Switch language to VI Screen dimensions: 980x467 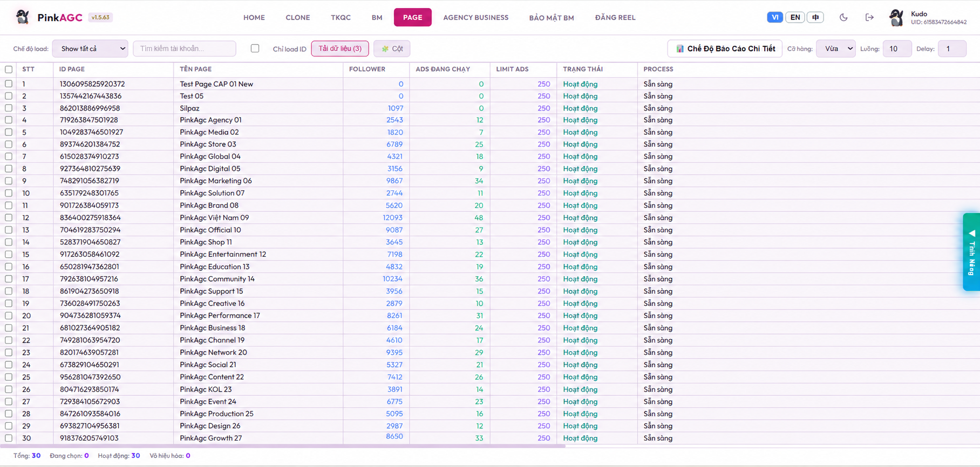[775, 17]
